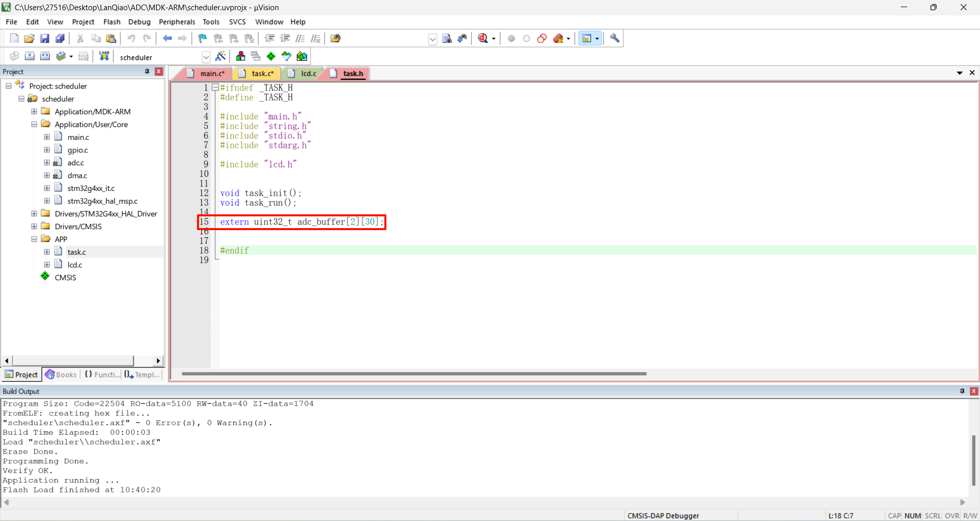980x521 pixels.
Task: Collapse the Application/User/Core folder
Action: click(x=34, y=124)
